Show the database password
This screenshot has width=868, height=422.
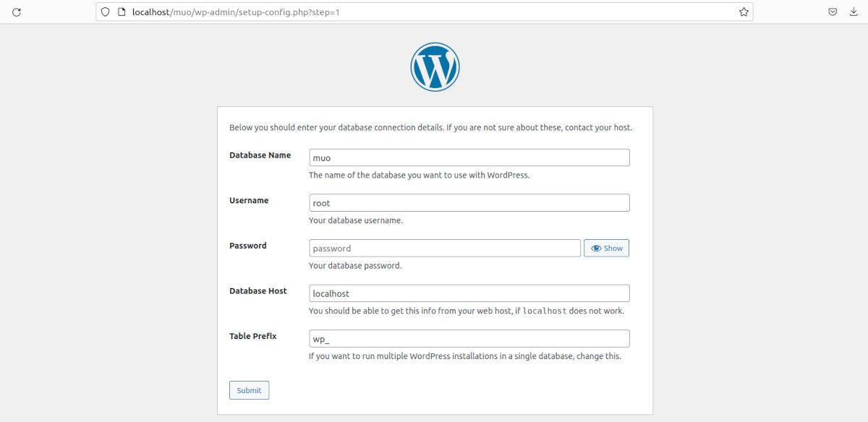point(606,249)
